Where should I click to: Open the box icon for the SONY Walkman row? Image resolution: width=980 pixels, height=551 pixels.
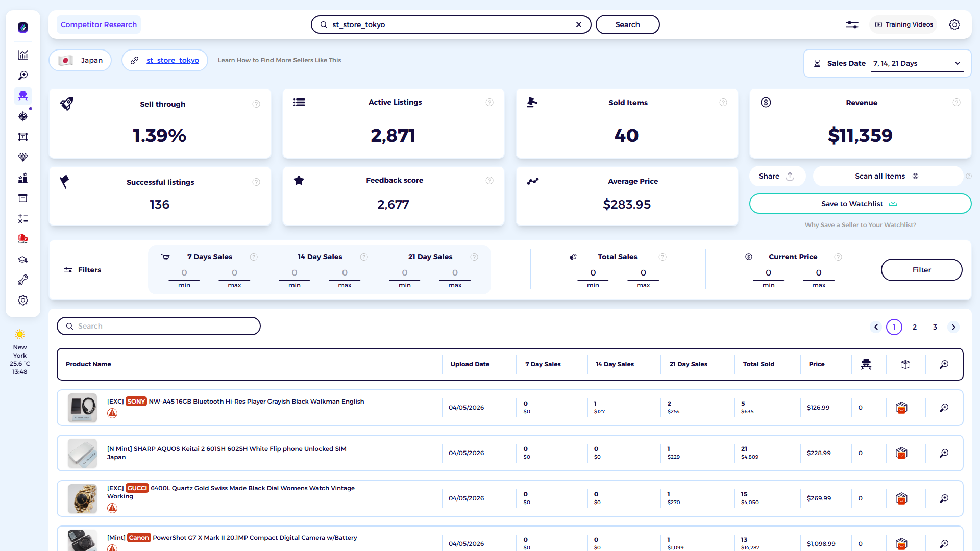point(901,408)
